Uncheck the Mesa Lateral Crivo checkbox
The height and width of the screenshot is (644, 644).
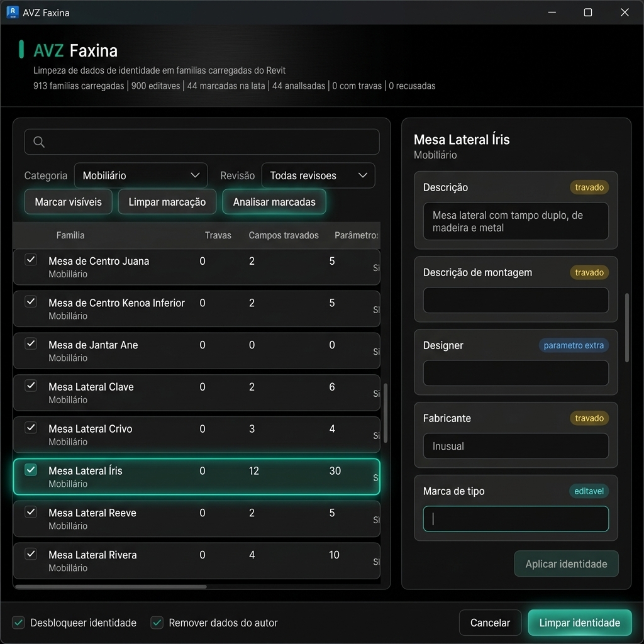tap(31, 428)
